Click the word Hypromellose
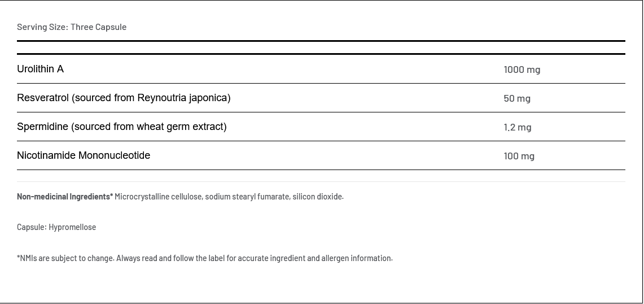Image resolution: width=644 pixels, height=304 pixels. click(72, 227)
